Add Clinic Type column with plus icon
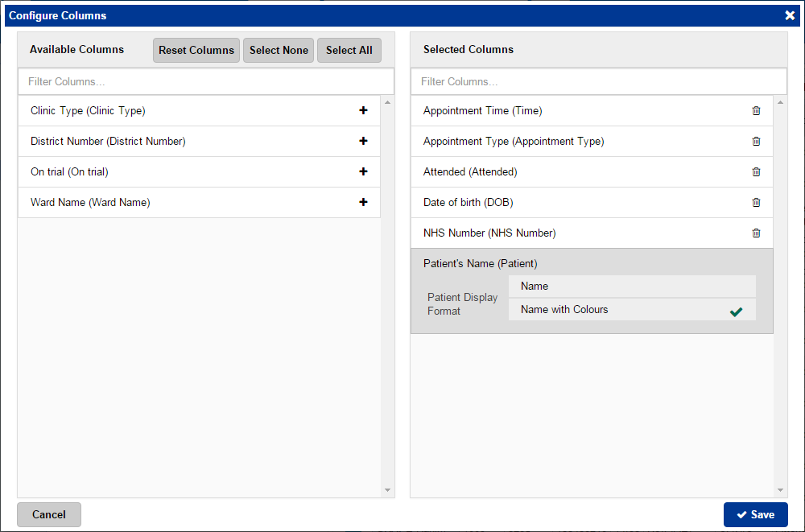This screenshot has height=532, width=805. pos(363,111)
